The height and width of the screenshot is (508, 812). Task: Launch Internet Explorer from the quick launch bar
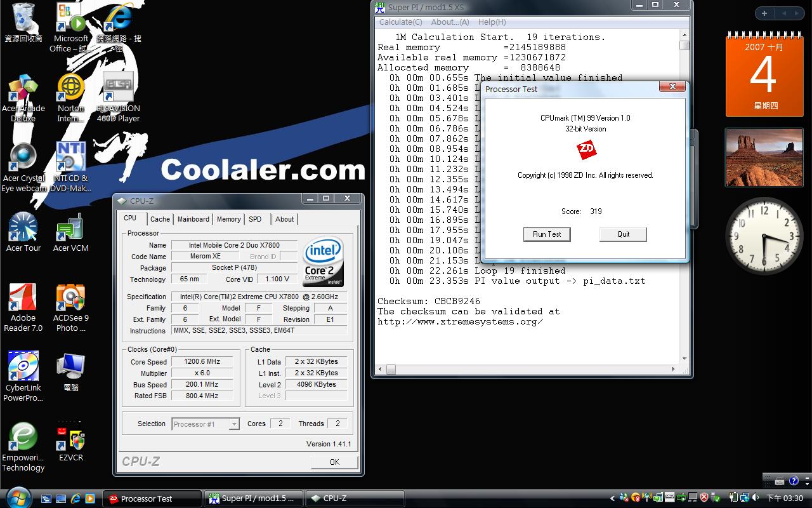click(x=75, y=498)
